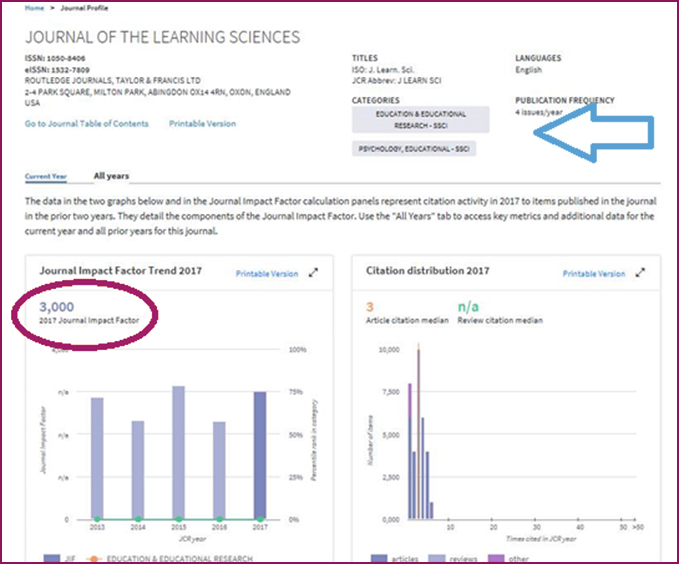The height and width of the screenshot is (564, 679).
Task: Open Printable Version in Impact Factor Trend panel
Action: (266, 273)
